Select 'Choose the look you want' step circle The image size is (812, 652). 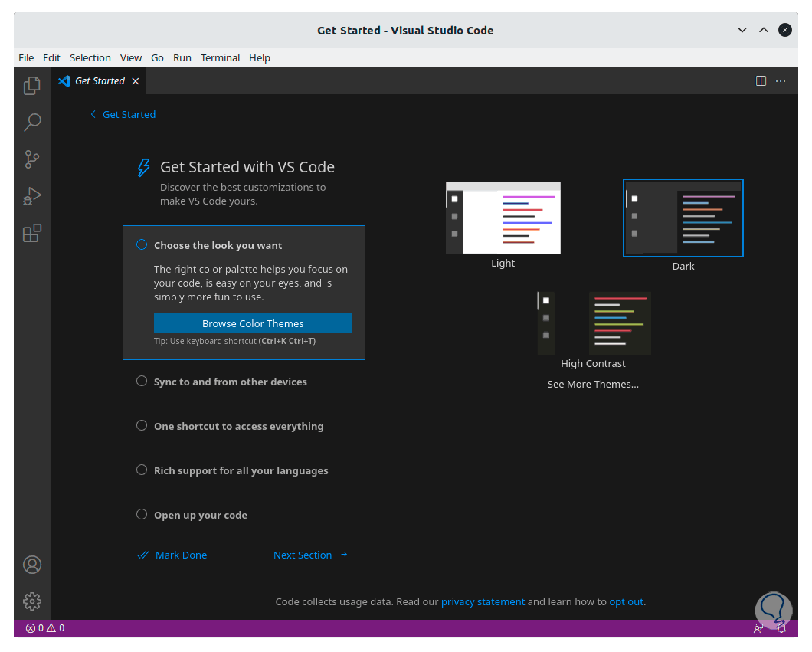click(142, 244)
